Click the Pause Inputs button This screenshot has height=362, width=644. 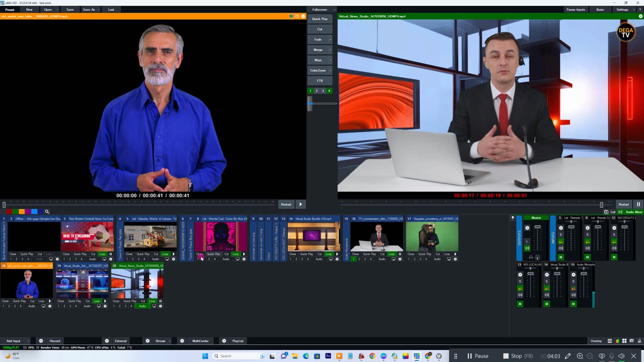(576, 10)
